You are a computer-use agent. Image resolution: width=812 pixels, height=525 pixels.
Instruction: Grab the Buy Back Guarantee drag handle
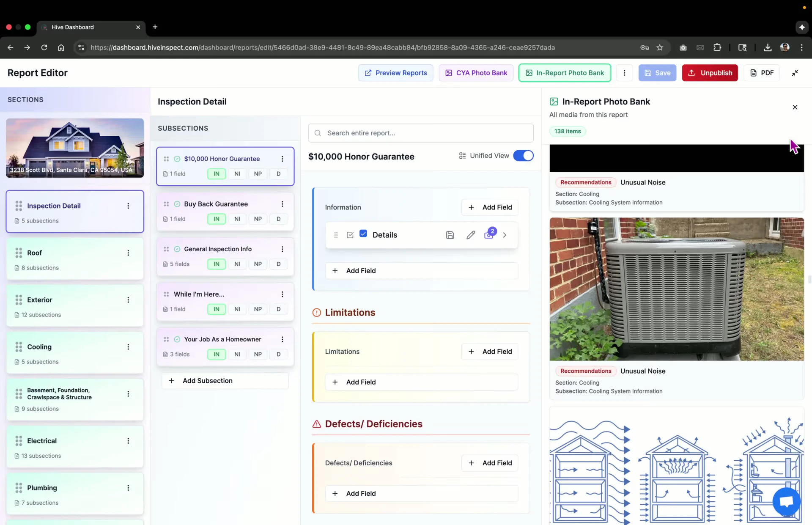click(166, 204)
